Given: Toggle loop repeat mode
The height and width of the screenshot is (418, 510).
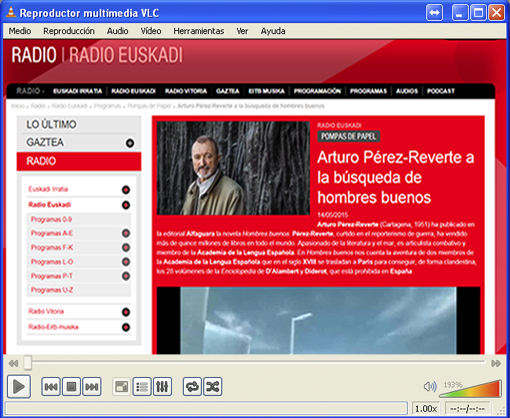Looking at the screenshot, I should coord(192,387).
